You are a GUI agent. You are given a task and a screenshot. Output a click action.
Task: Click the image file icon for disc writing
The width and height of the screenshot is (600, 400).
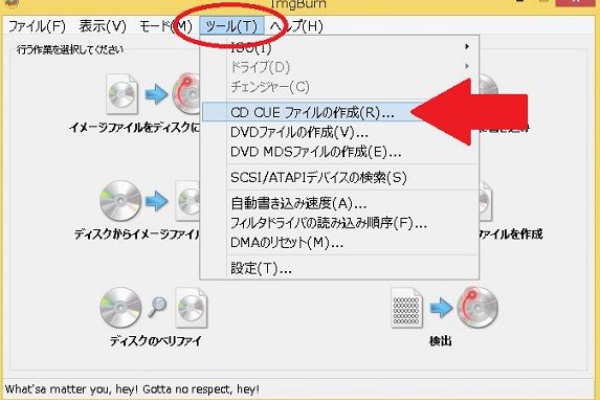(x=122, y=94)
